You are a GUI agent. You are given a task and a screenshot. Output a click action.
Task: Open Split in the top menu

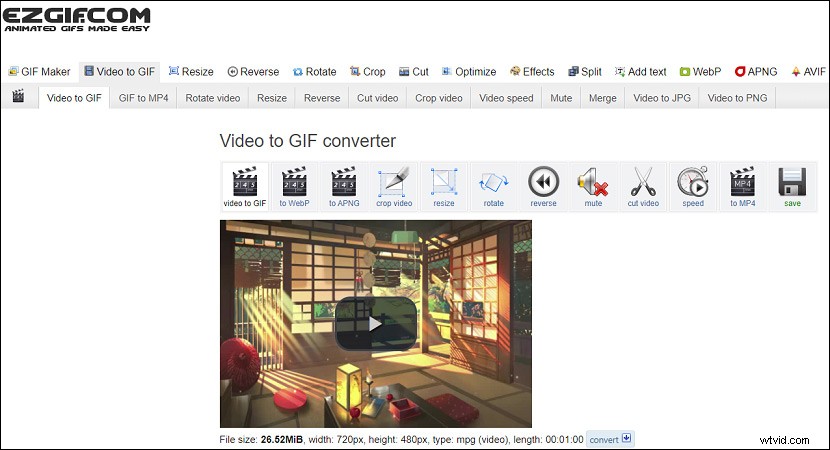coord(584,71)
